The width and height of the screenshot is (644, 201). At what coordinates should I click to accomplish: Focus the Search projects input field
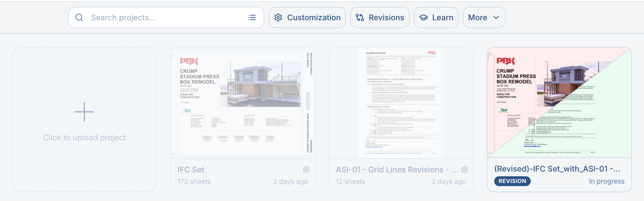(x=166, y=18)
